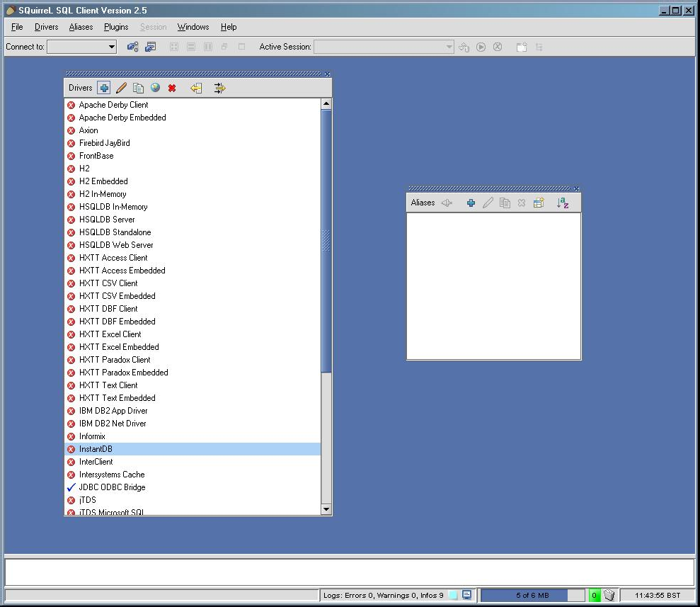Open the Drivers menu
700x607 pixels.
(46, 27)
